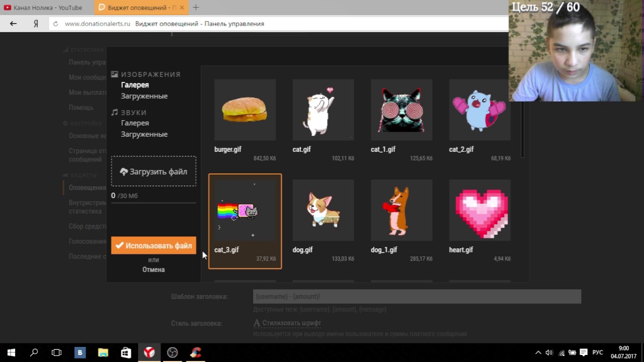Open a new browser tab
The image size is (644, 362).
[196, 8]
